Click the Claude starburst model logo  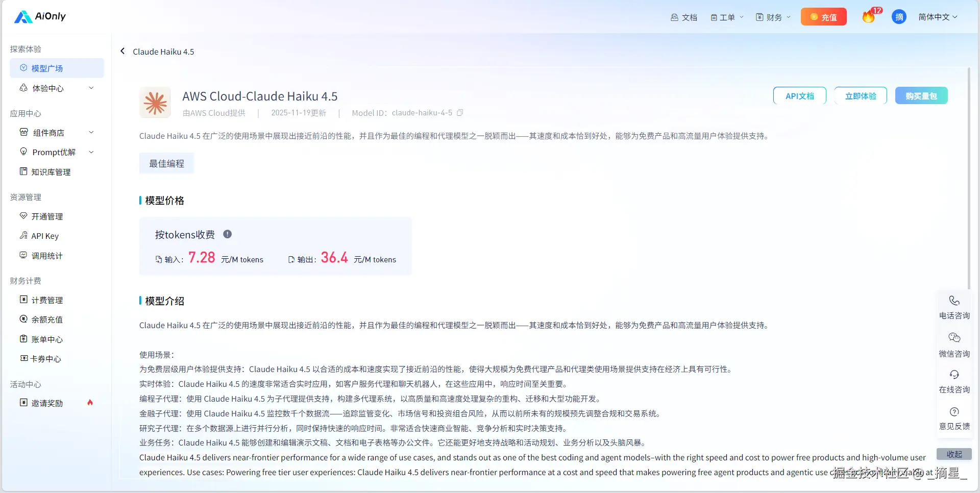pos(155,103)
